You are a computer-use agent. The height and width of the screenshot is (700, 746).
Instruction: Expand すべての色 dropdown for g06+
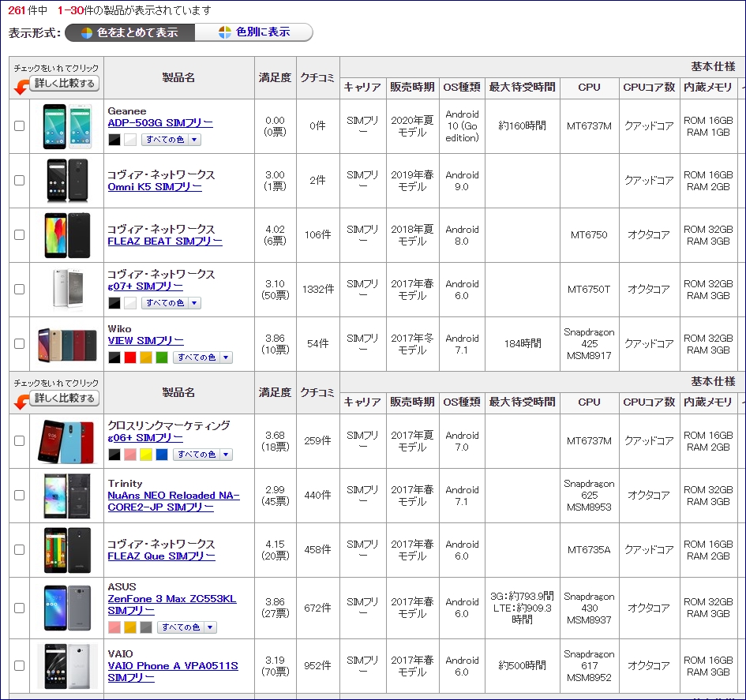point(203,455)
